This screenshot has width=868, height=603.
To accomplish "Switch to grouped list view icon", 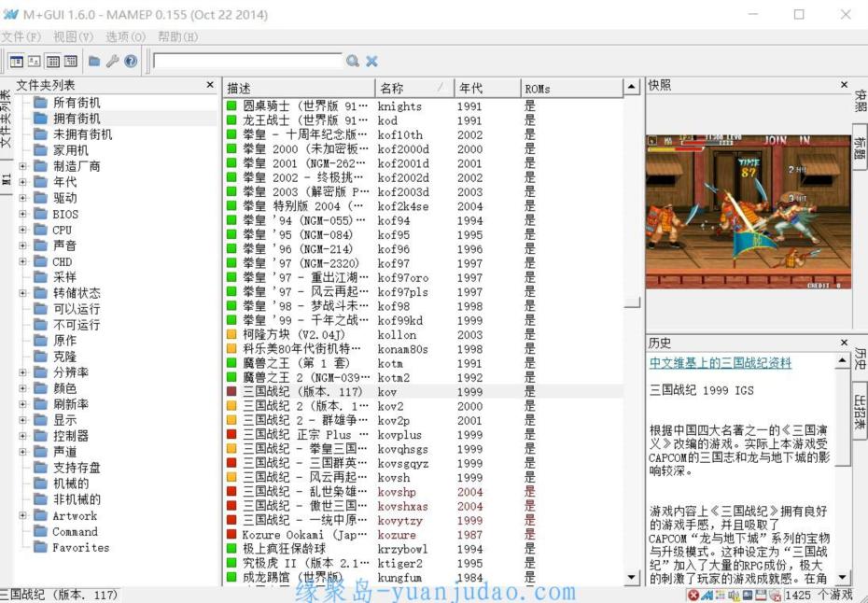I will 70,61.
